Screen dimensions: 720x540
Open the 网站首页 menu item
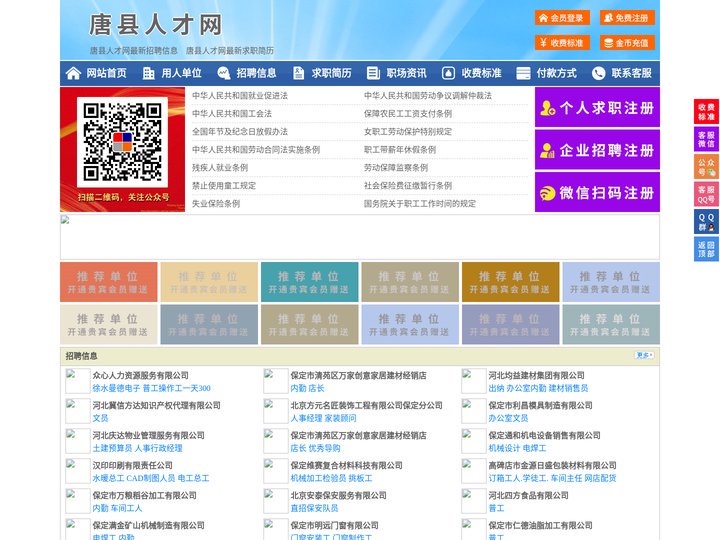point(107,73)
